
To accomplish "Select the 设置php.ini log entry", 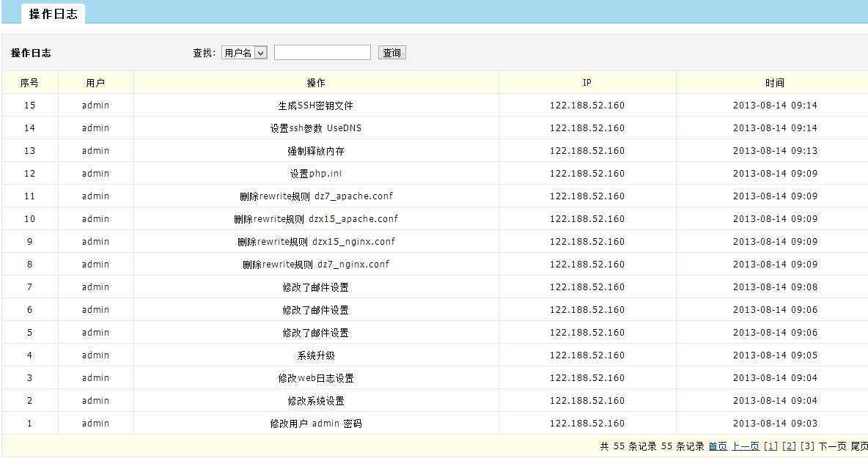I will click(x=316, y=174).
